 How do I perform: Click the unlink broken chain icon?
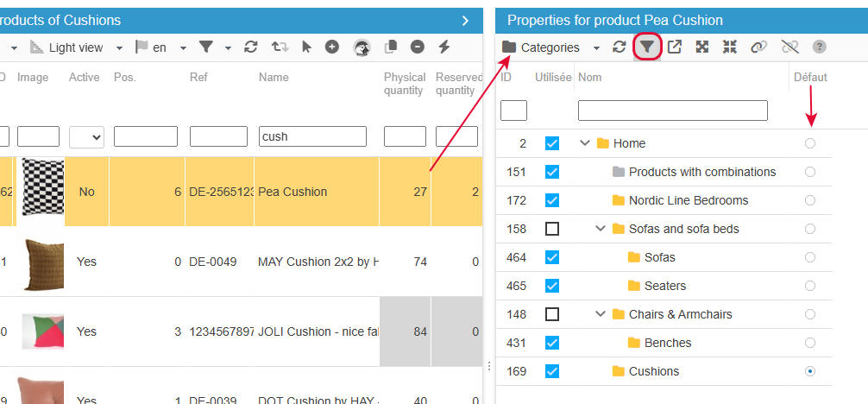click(790, 47)
